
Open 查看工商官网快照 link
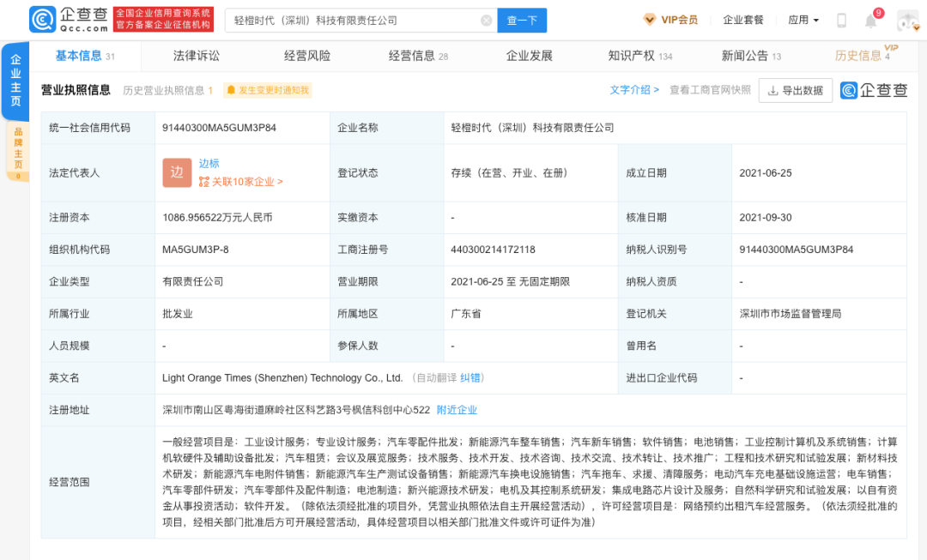710,90
